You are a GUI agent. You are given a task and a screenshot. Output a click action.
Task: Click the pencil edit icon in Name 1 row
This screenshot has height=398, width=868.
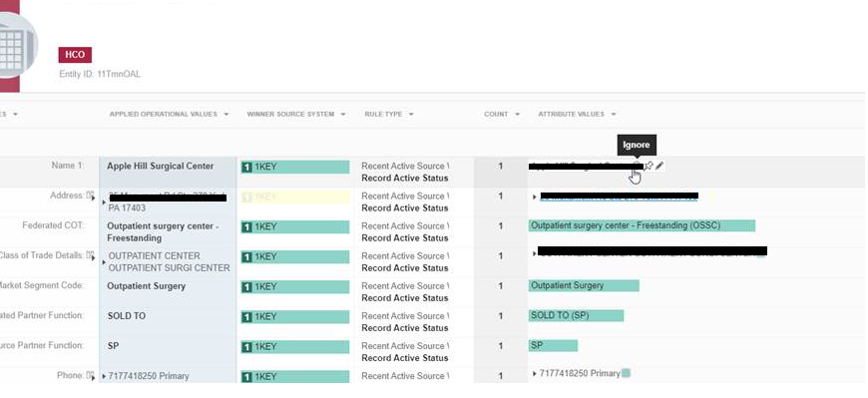[659, 166]
